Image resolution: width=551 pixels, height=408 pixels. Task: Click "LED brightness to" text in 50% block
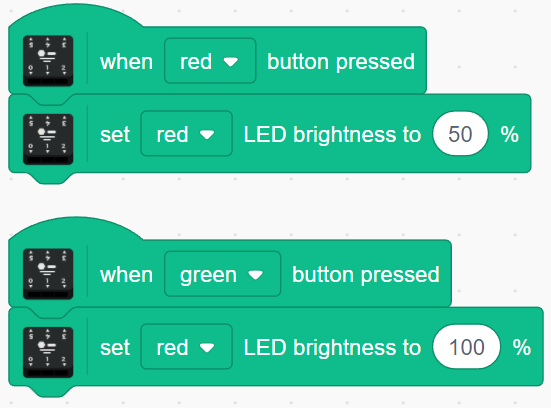click(332, 135)
